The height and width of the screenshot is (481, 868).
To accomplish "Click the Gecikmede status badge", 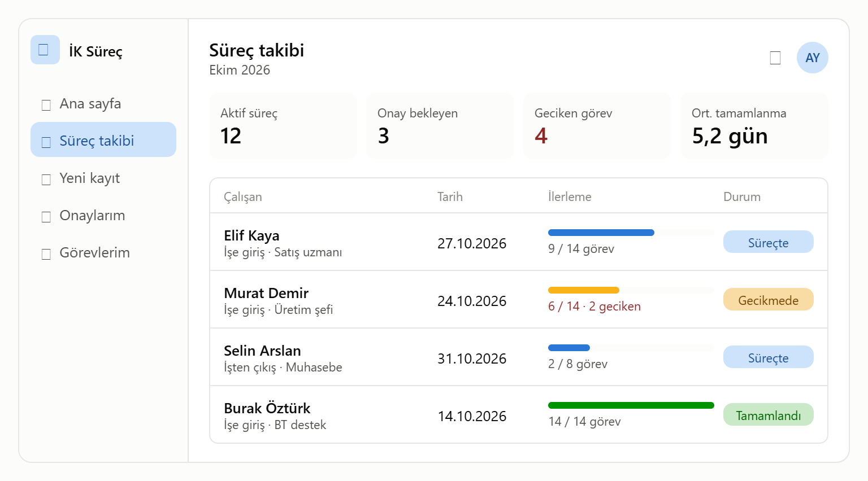I will [769, 300].
